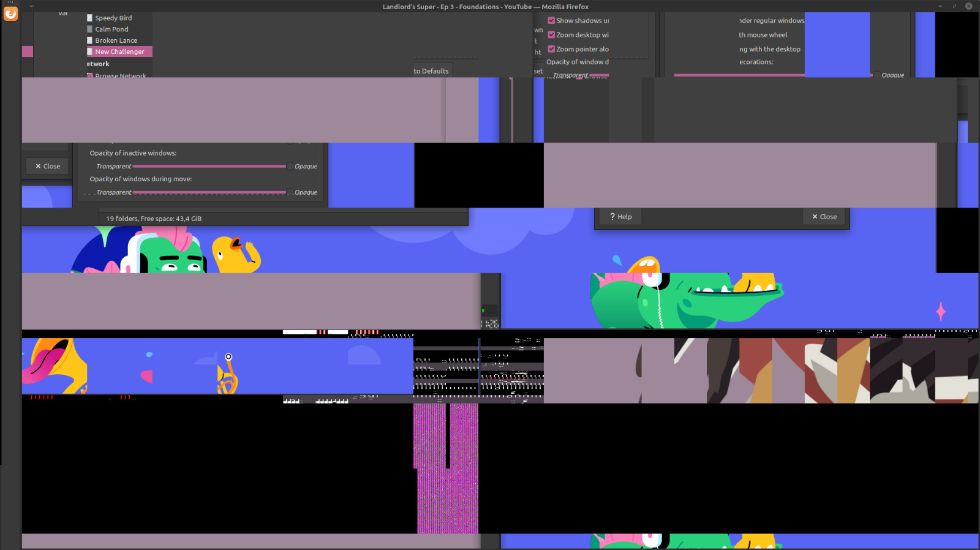Screen dimensions: 980x550
Task: Click the windows during move opacity slider handle
Action: [x=290, y=192]
